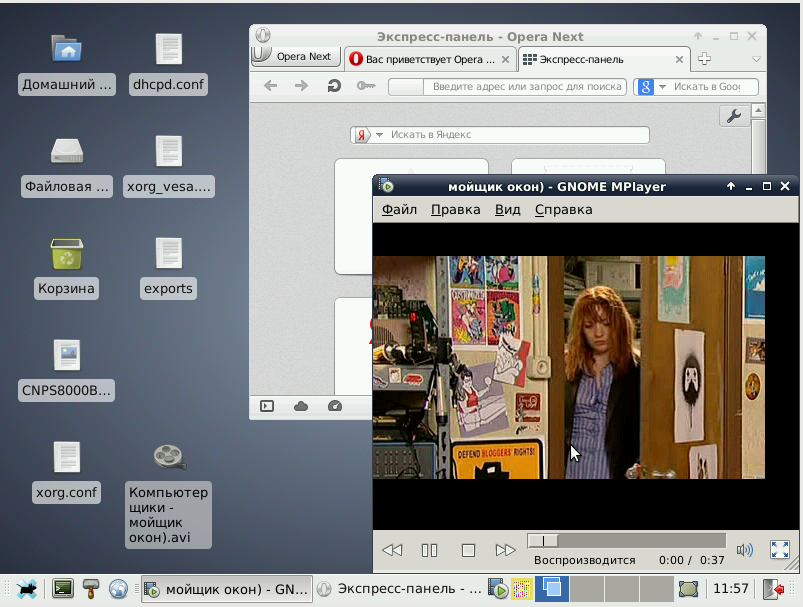Stop the video playback
Image resolution: width=803 pixels, height=607 pixels.
[468, 550]
